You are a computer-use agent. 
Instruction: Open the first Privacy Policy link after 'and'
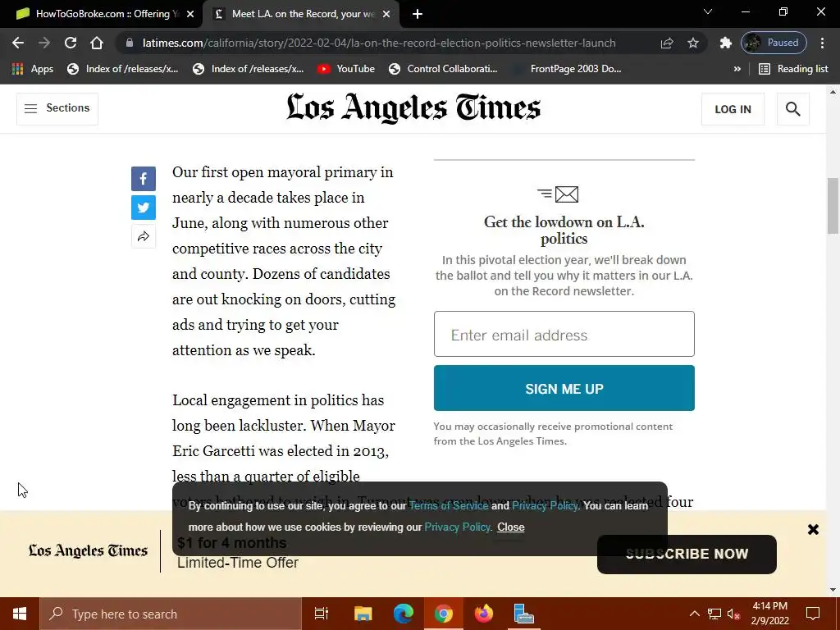pyautogui.click(x=545, y=505)
